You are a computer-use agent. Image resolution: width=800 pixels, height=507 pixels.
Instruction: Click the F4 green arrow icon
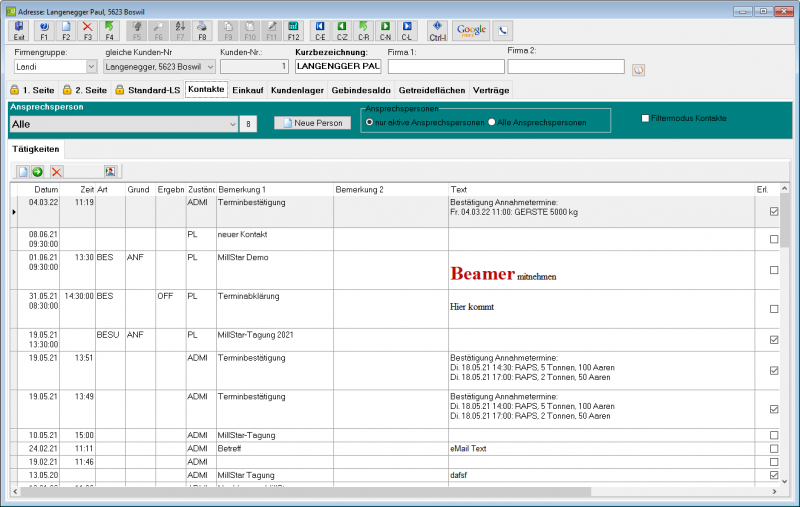(109, 31)
